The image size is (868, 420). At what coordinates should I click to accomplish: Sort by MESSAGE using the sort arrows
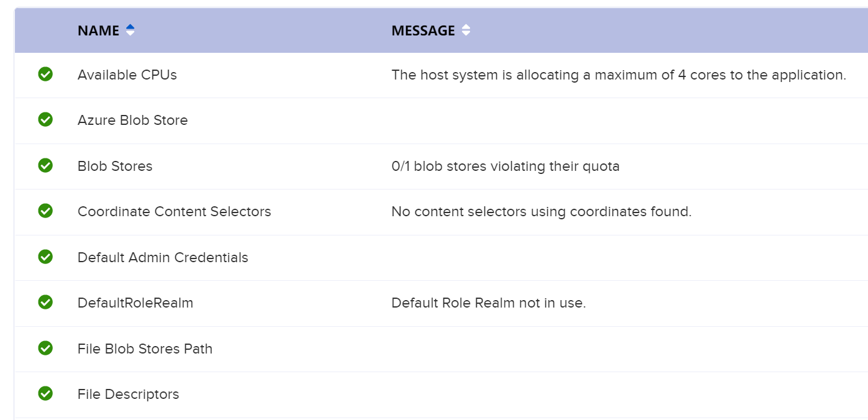466,30
